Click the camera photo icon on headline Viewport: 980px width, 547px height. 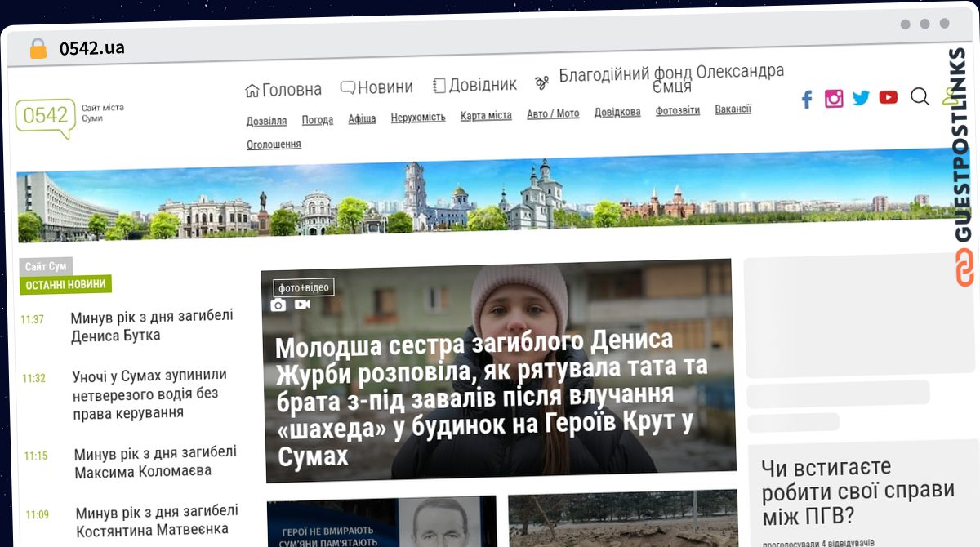pos(278,305)
